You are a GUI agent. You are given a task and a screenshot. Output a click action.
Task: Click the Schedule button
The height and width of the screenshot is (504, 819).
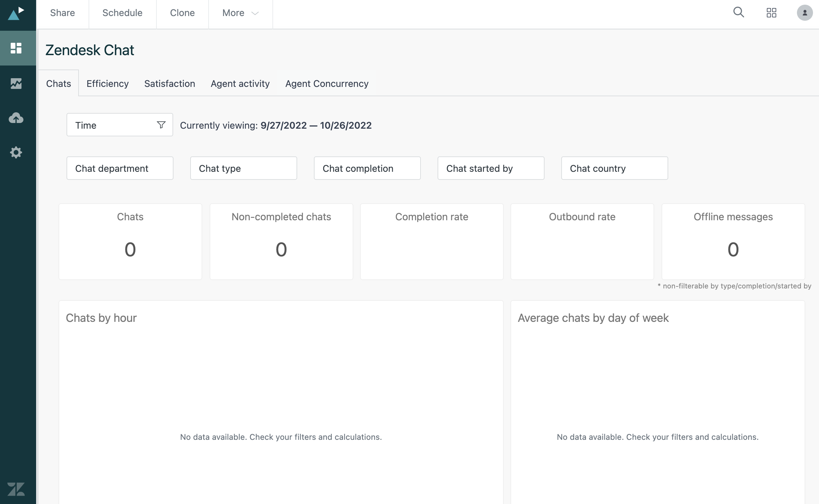tap(122, 12)
